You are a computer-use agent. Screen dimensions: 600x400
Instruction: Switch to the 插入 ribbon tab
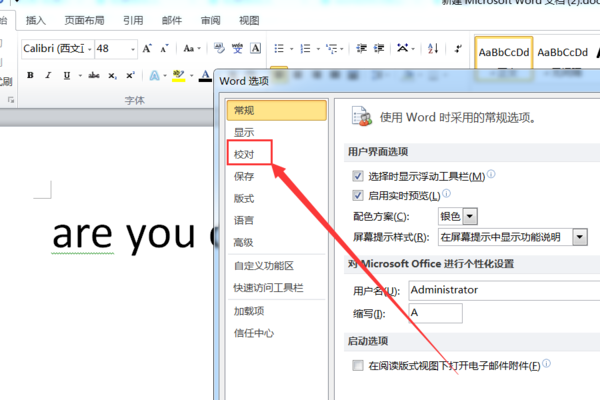(x=36, y=20)
